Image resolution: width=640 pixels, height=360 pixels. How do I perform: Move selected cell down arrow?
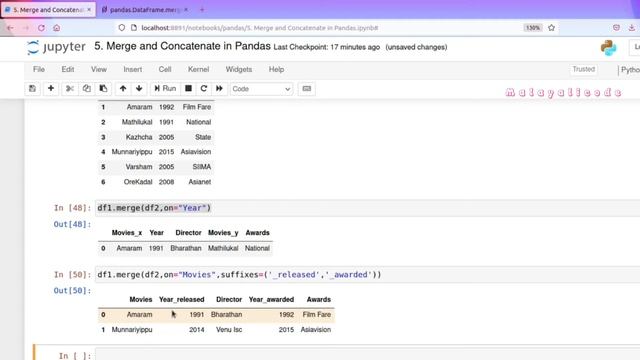pos(139,89)
